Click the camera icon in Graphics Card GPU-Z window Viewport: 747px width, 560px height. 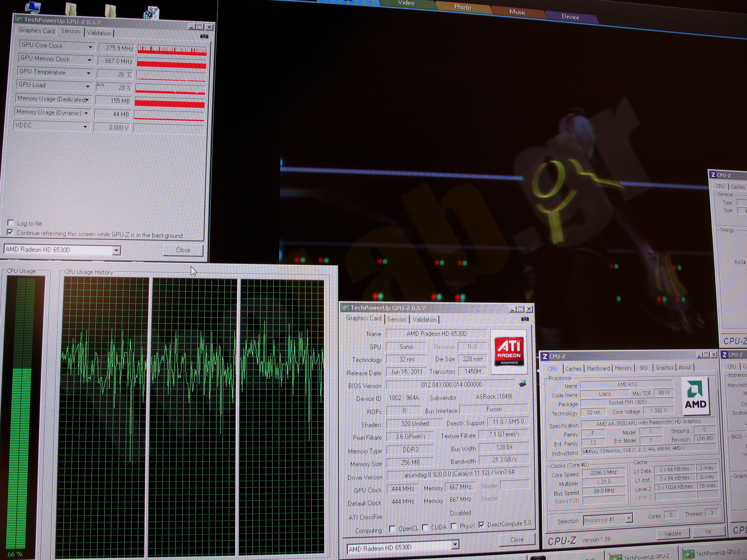pyautogui.click(x=525, y=319)
